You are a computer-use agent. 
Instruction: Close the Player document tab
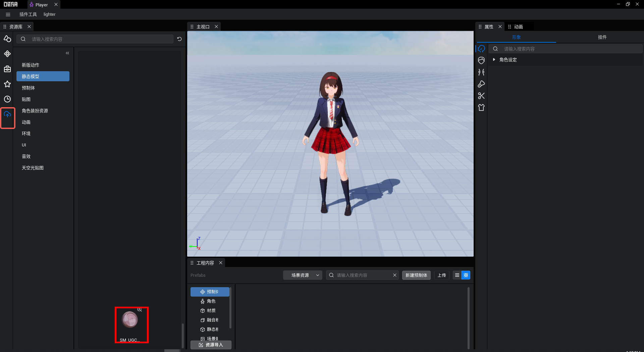(56, 4)
